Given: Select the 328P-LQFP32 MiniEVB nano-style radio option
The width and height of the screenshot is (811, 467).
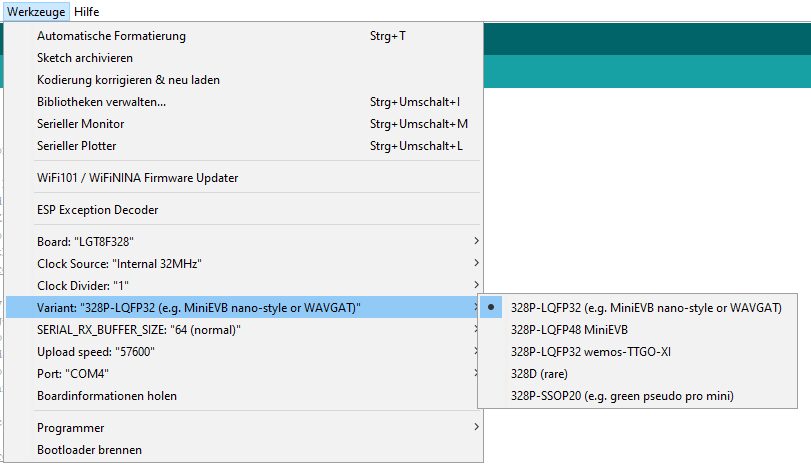Looking at the screenshot, I should pos(637,308).
